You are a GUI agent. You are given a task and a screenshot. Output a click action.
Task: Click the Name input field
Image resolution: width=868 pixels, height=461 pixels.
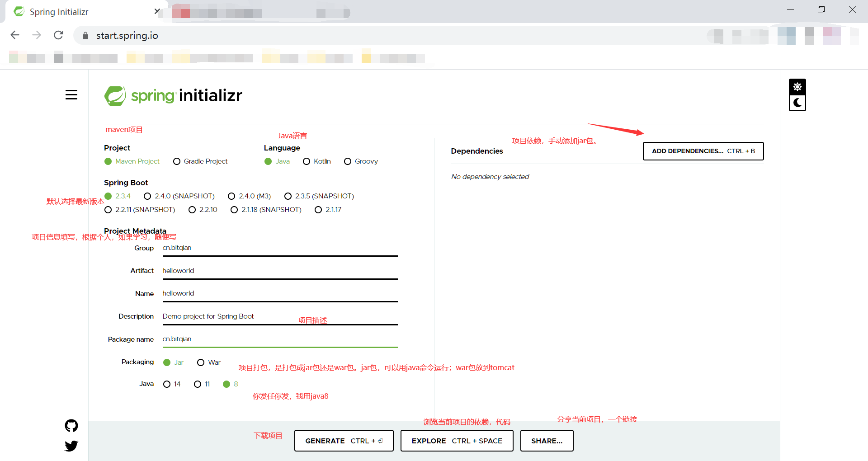tap(280, 293)
